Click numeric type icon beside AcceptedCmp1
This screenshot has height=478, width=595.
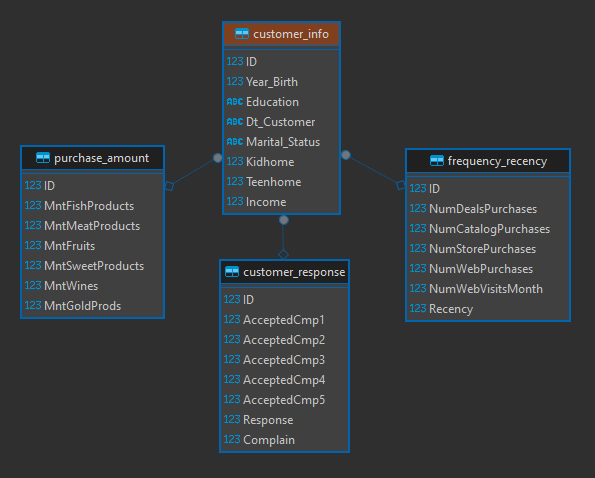(x=232, y=319)
